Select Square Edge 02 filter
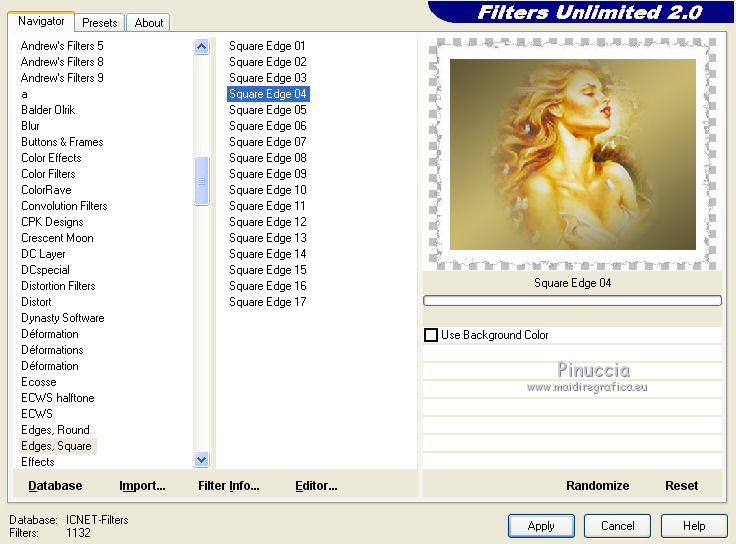Screen dimensions: 736x544 click(268, 62)
